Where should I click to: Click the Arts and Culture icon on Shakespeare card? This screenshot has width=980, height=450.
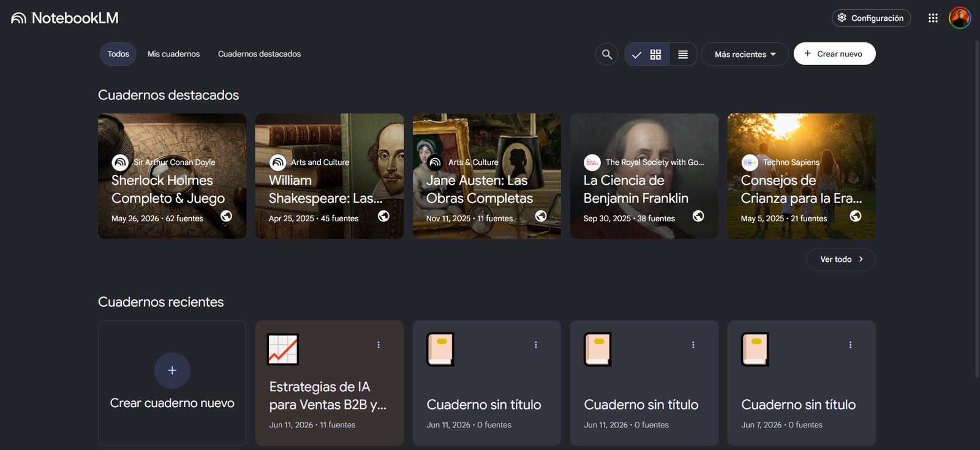[277, 162]
